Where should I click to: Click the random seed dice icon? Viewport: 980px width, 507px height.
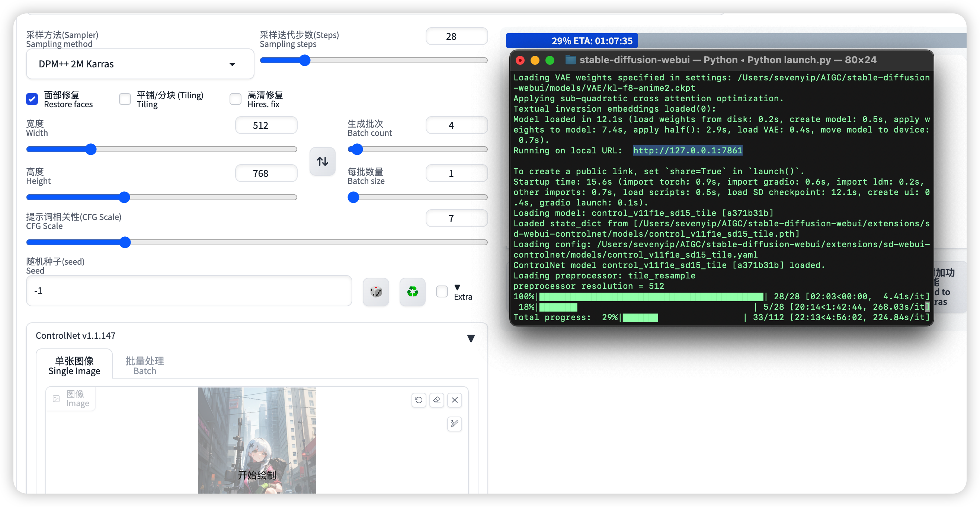[376, 291]
